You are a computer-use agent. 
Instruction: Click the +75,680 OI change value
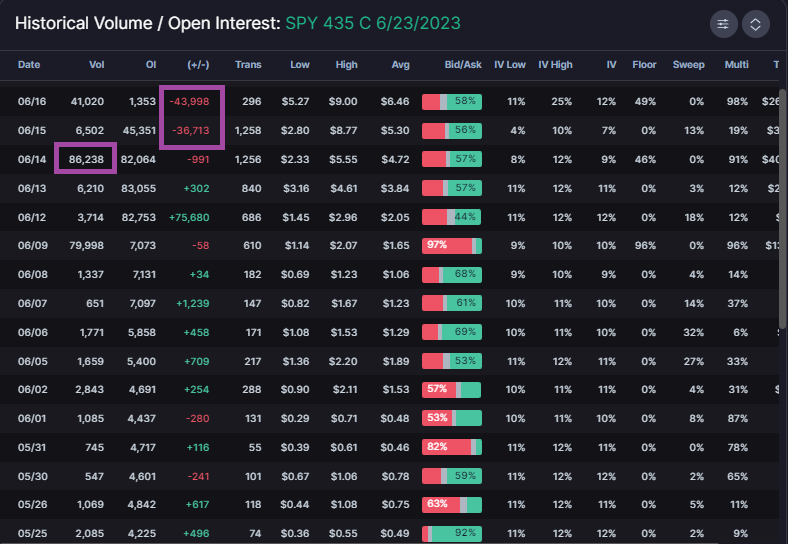[189, 217]
